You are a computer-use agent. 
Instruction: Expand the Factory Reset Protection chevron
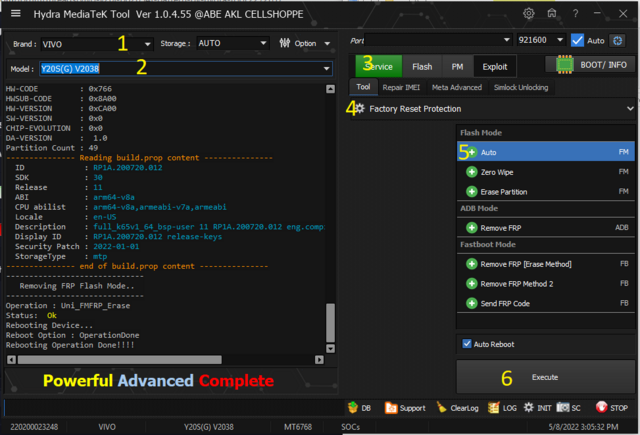coord(630,109)
